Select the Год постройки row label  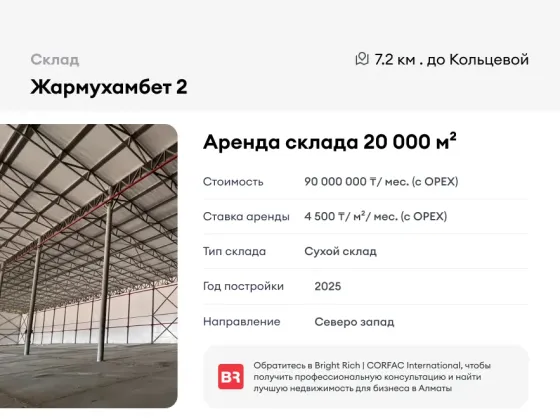pos(243,286)
